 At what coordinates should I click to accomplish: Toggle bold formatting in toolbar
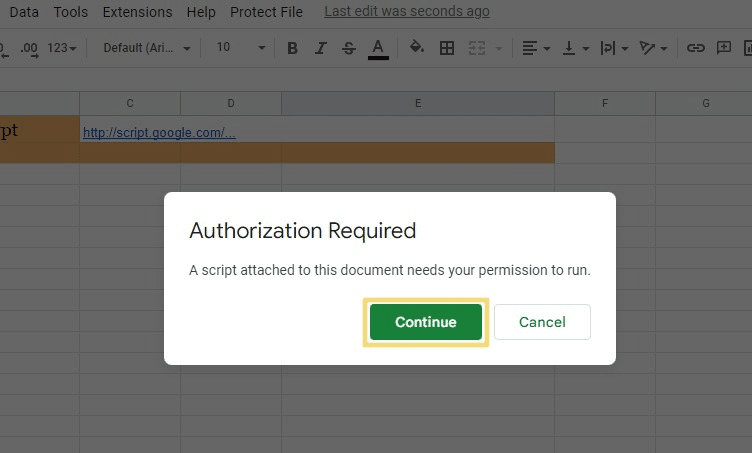(x=292, y=48)
